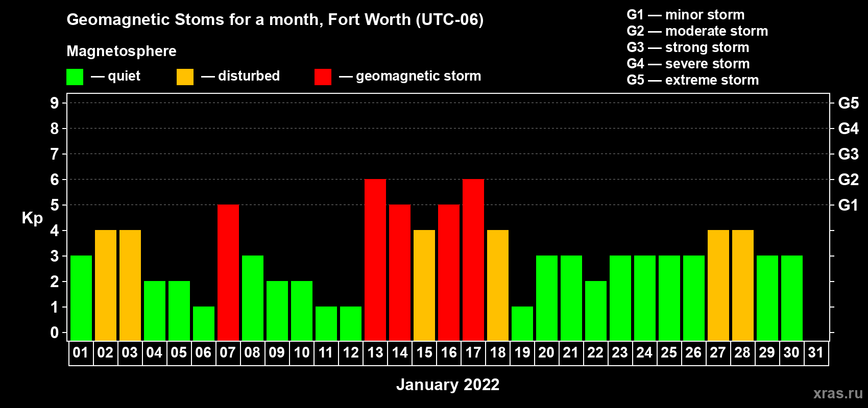Click the orange disturbed legend swatch
The height and width of the screenshot is (408, 868).
(185, 77)
